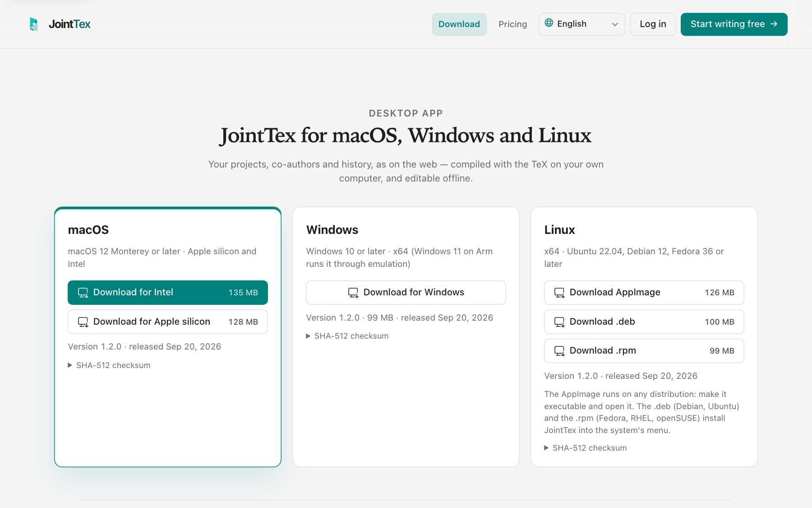Image resolution: width=812 pixels, height=508 pixels.
Task: Click the 99 MB .rpm size
Action: 722,351
